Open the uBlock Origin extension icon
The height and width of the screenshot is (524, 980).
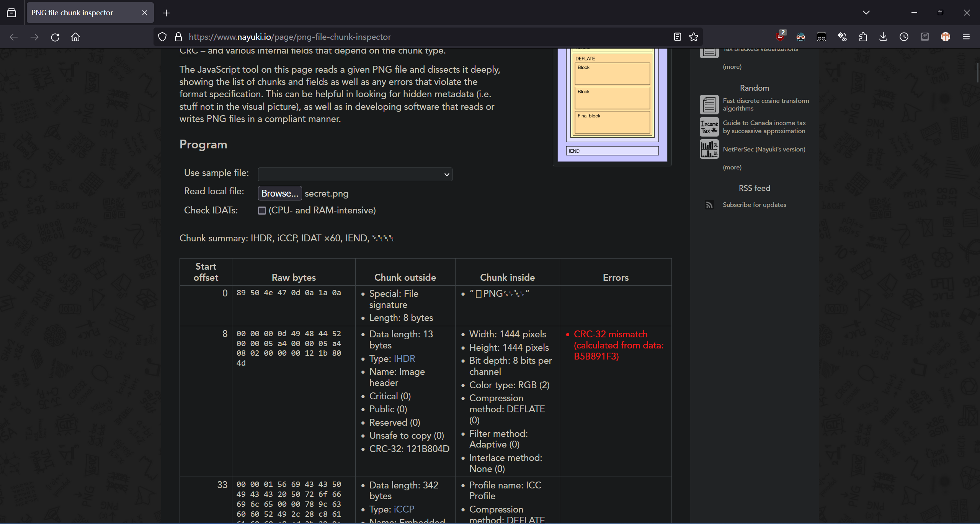click(780, 37)
